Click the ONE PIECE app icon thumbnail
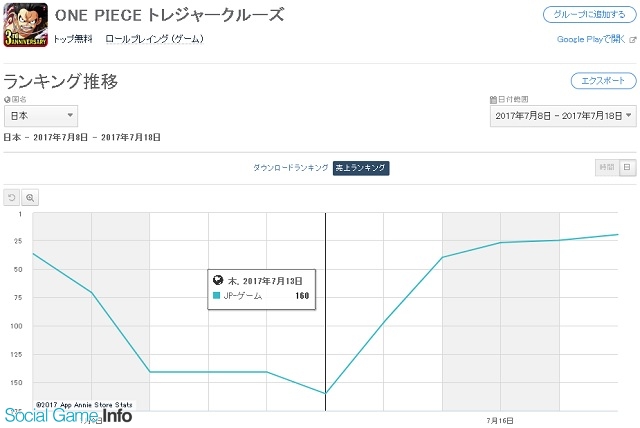This screenshot has width=640, height=428. pyautogui.click(x=25, y=25)
